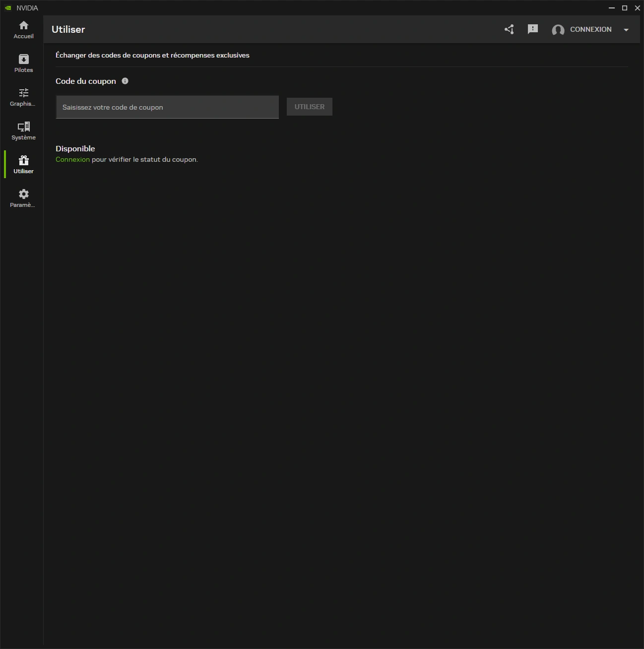This screenshot has height=649, width=644.
Task: Focus the coupon code input field
Action: pos(167,107)
